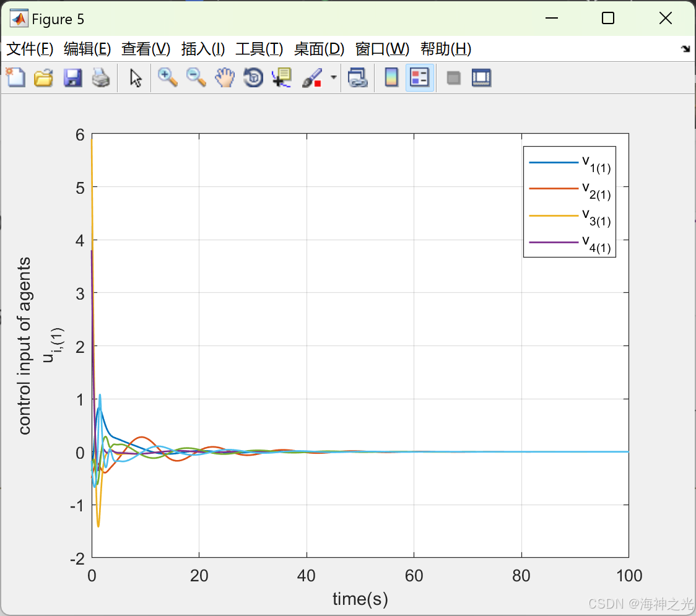Insert Colorbar using toolbar icon
696x616 pixels.
point(391,77)
